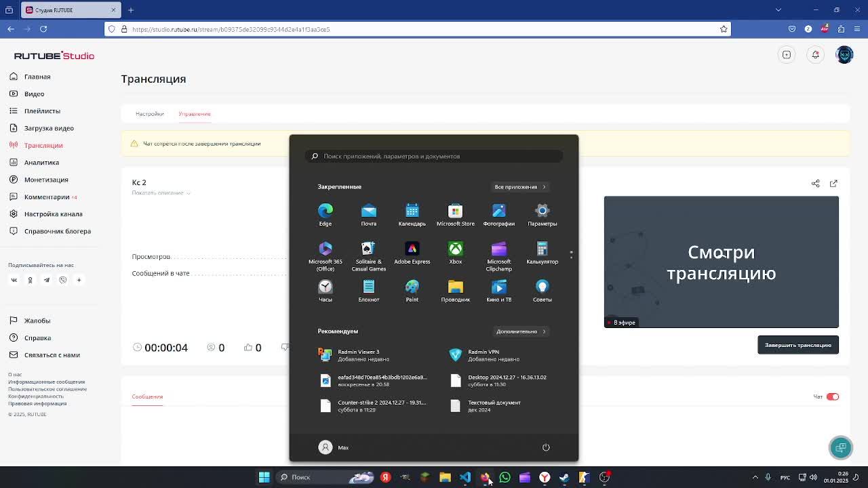868x488 pixels.
Task: Click Все приложения button
Action: coord(520,187)
